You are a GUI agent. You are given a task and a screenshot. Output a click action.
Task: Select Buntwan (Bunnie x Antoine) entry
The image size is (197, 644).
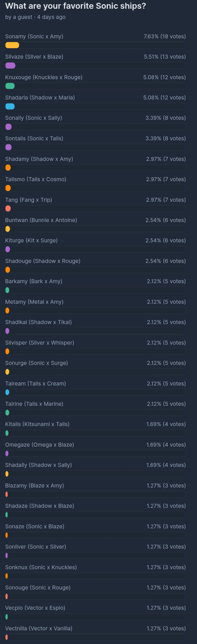(x=41, y=220)
